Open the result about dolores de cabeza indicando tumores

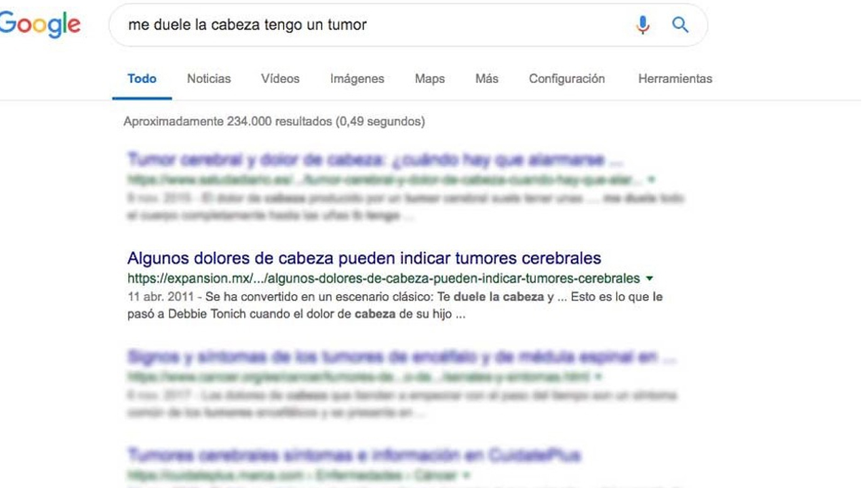coord(363,258)
